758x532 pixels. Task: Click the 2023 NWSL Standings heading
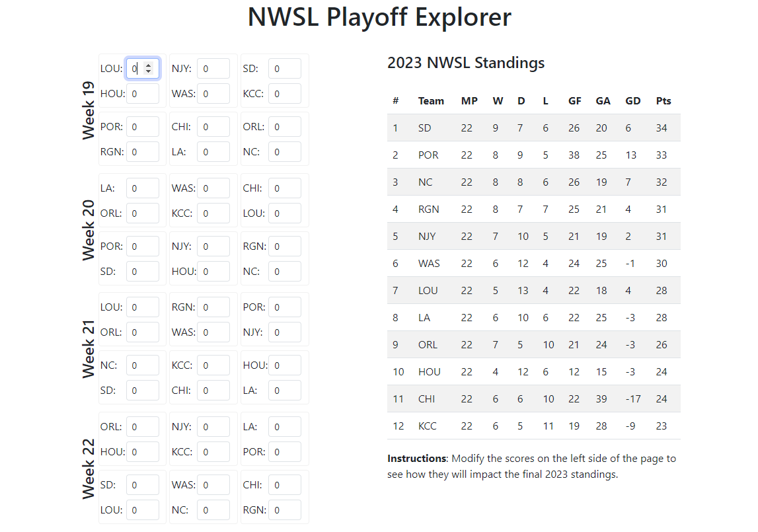(x=466, y=63)
